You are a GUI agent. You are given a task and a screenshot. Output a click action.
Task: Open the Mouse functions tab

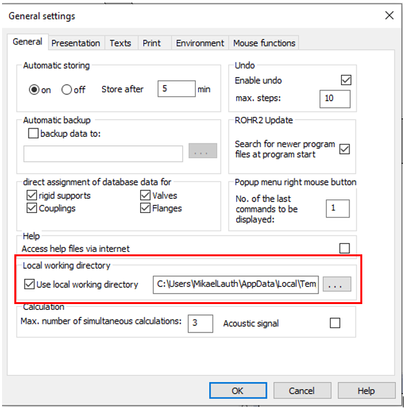[x=264, y=43]
